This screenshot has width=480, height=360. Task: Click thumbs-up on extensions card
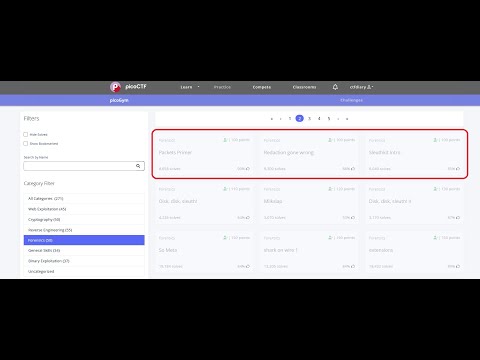pyautogui.click(x=458, y=266)
